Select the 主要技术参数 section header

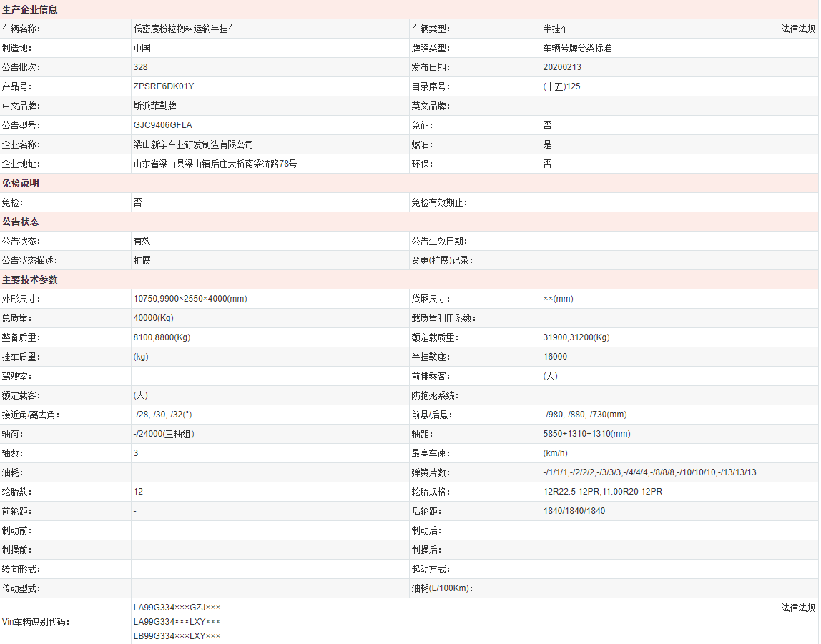pyautogui.click(x=30, y=279)
